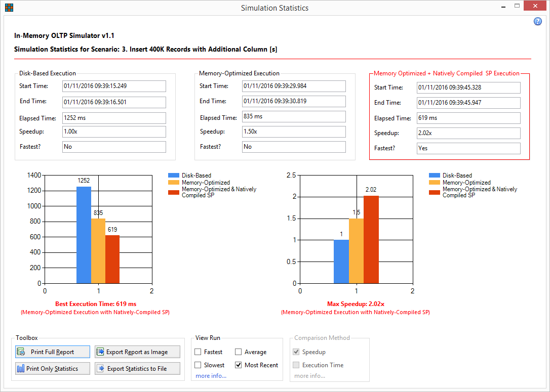
Task: Export statistics to a file
Action: tap(138, 369)
